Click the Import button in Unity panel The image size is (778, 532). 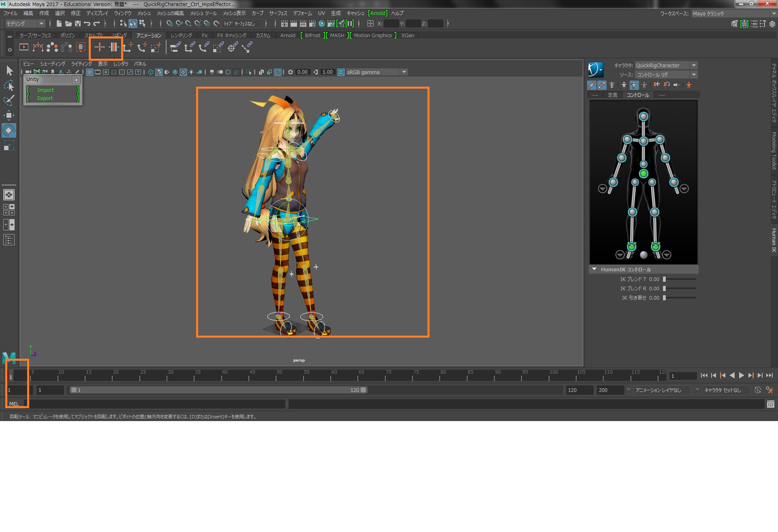45,90
